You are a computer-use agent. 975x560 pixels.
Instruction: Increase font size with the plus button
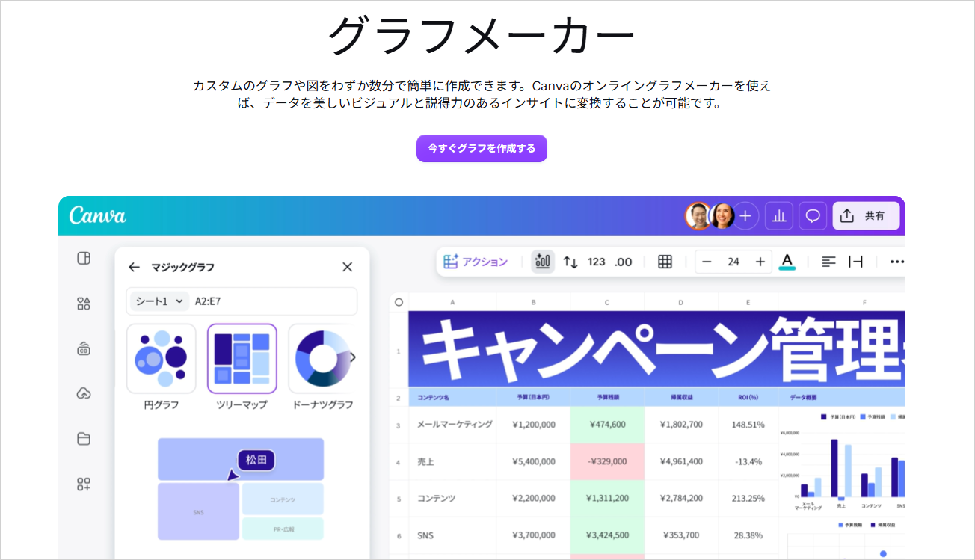[x=760, y=262]
